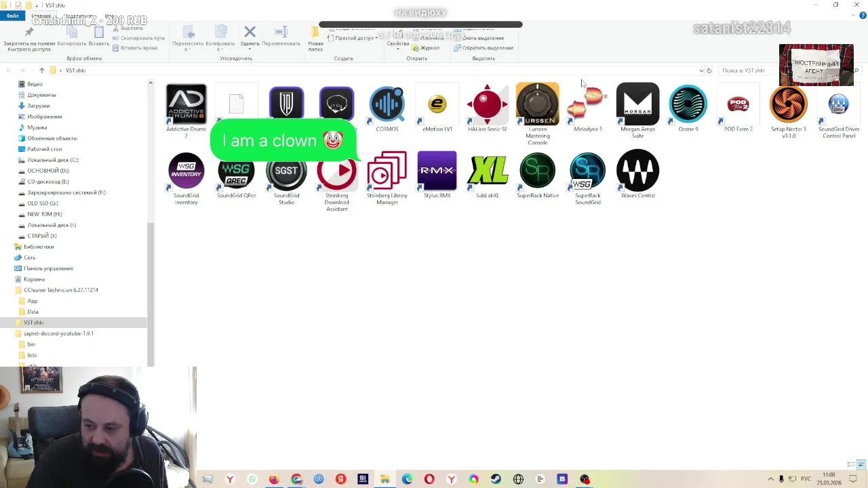The width and height of the screenshot is (868, 488).
Task: Select the Stylus RMX shortcut
Action: [437, 171]
